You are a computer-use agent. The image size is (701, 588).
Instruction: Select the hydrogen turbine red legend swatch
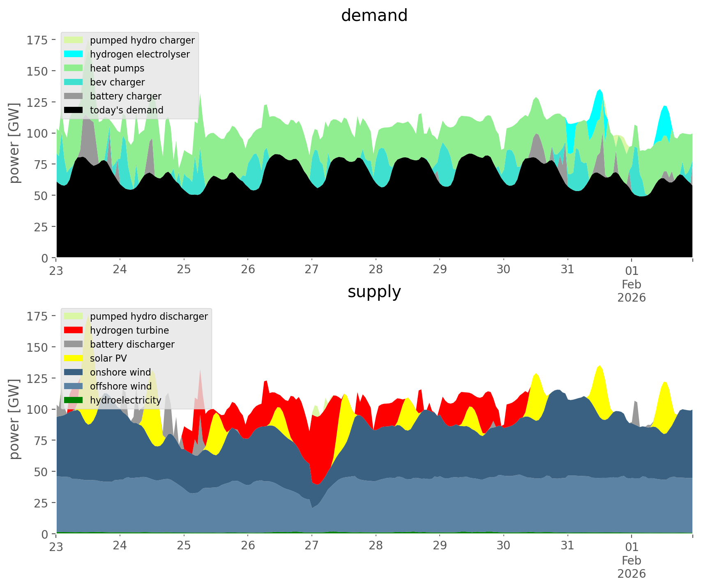(x=73, y=330)
